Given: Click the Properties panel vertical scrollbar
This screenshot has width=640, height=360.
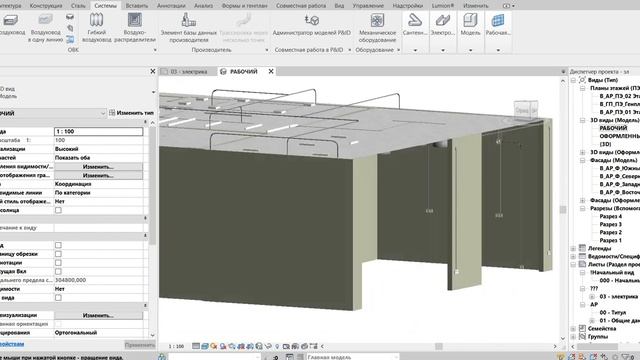Looking at the screenshot, I should click(x=153, y=186).
